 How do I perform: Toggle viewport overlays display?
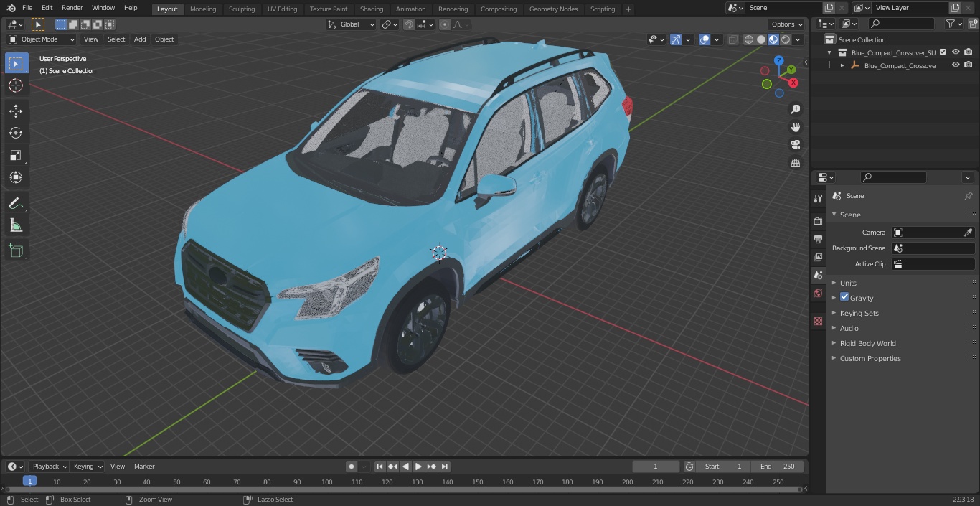[x=705, y=39]
